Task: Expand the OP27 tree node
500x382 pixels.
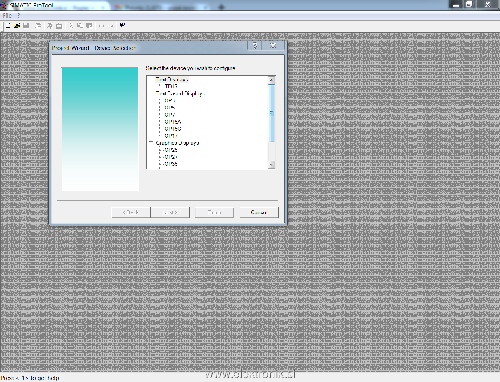Action: tap(160, 157)
